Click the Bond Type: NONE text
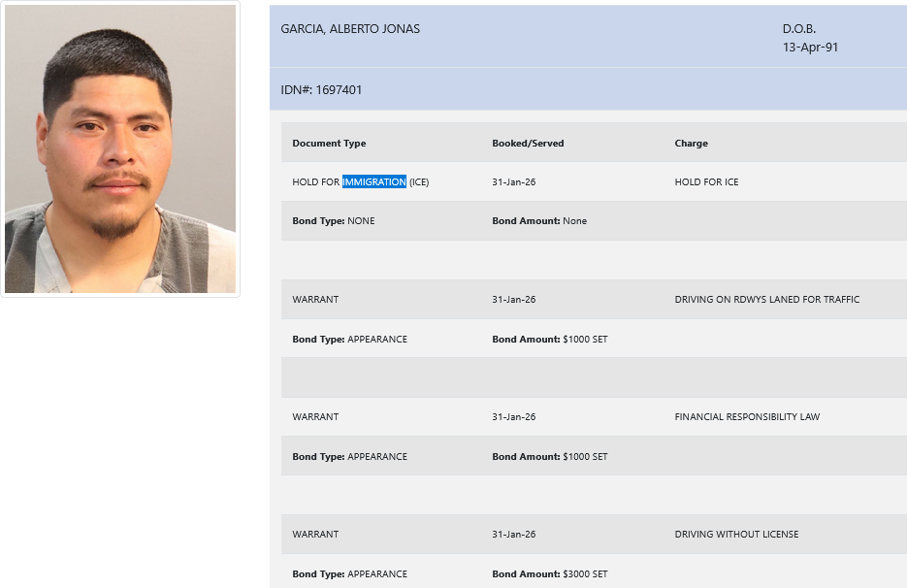907x588 pixels. 333,221
